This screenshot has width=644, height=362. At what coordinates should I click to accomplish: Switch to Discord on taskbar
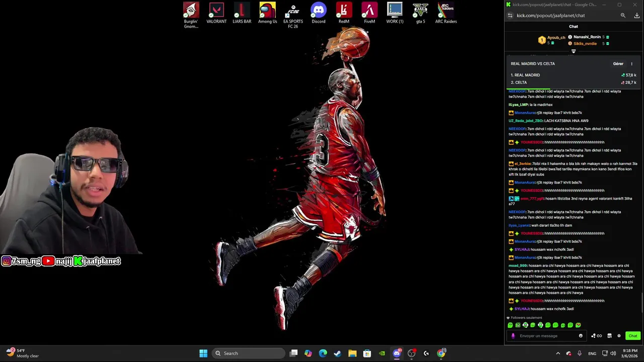[396, 353]
